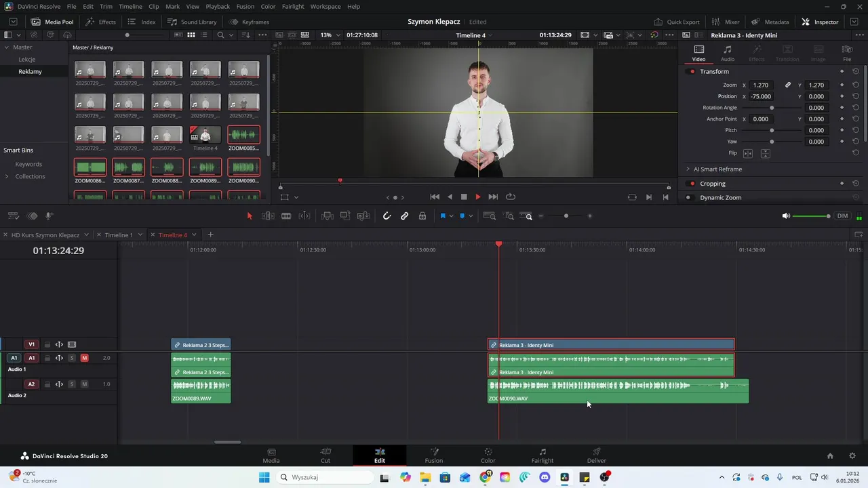
Task: Open the Sound Library panel
Action: (x=193, y=22)
